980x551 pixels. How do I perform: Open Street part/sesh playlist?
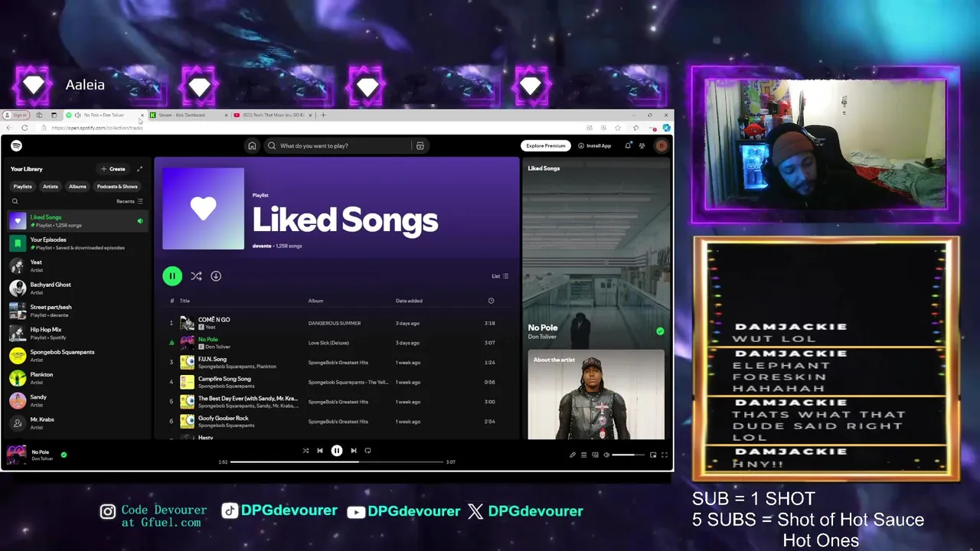click(77, 311)
